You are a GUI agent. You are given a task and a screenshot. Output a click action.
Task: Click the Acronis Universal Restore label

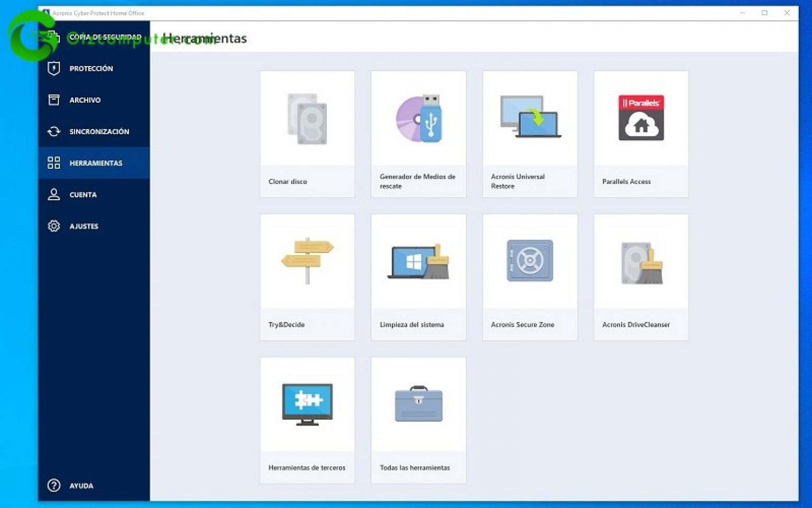pyautogui.click(x=518, y=182)
